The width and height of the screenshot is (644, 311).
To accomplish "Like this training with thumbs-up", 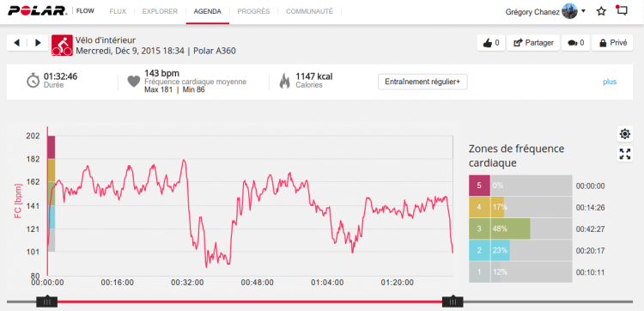I will click(x=491, y=43).
